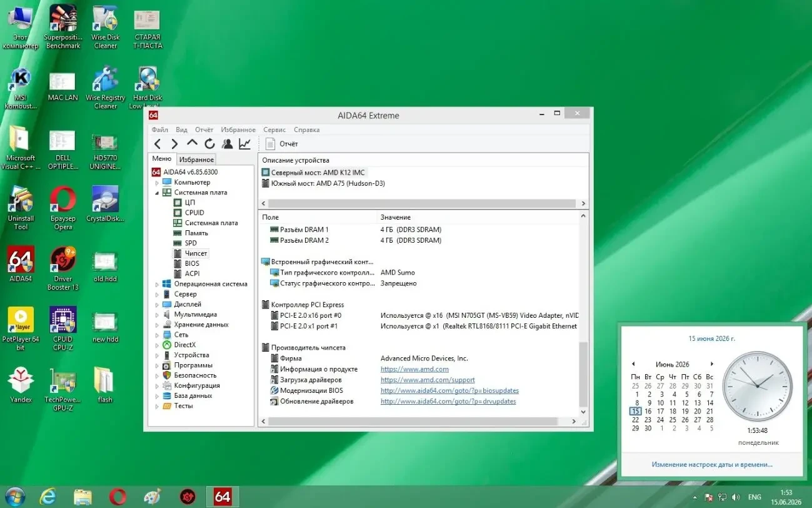The image size is (812, 508).
Task: Select ЦП in the tree
Action: (190, 203)
